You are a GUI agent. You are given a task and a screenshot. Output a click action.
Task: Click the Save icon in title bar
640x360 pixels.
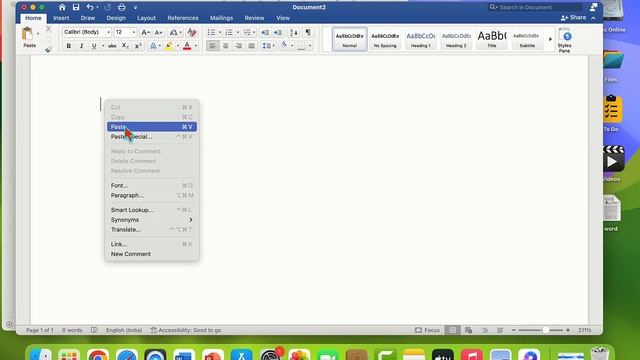pyautogui.click(x=76, y=7)
